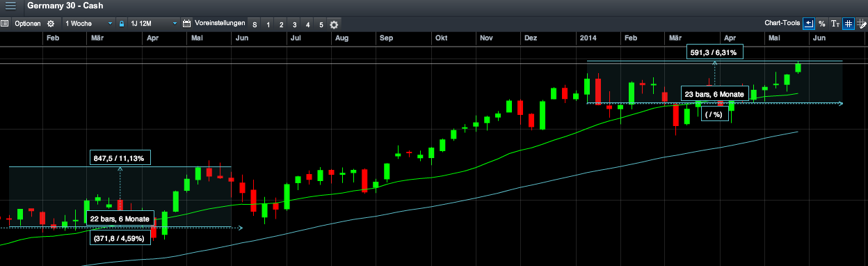
Task: Click the Chart-Tools label
Action: (x=782, y=23)
